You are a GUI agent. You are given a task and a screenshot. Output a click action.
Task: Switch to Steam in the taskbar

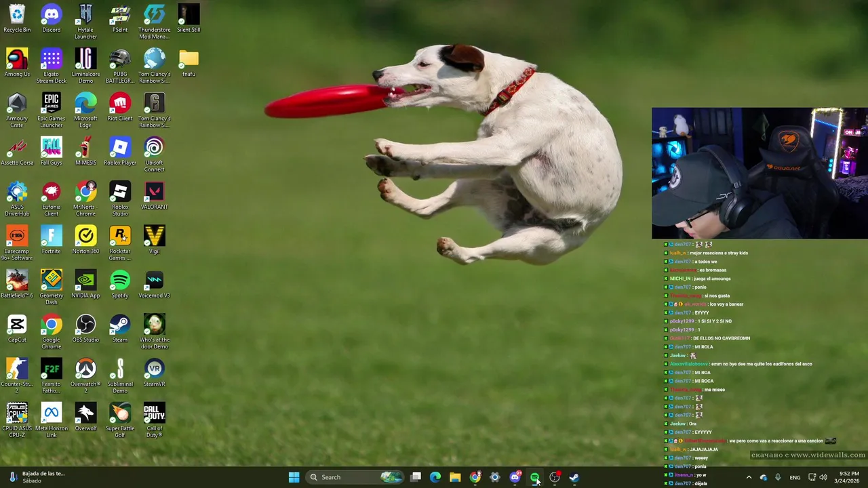pyautogui.click(x=574, y=477)
